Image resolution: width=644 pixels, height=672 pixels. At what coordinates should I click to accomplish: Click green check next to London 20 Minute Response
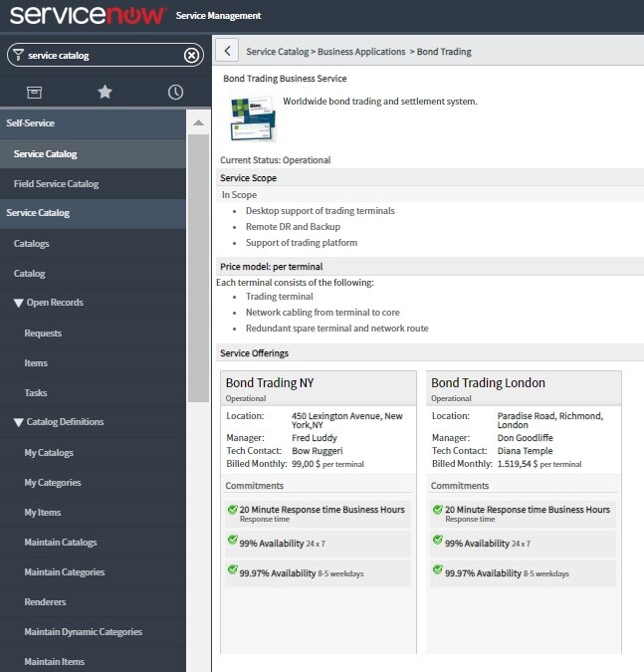438,509
